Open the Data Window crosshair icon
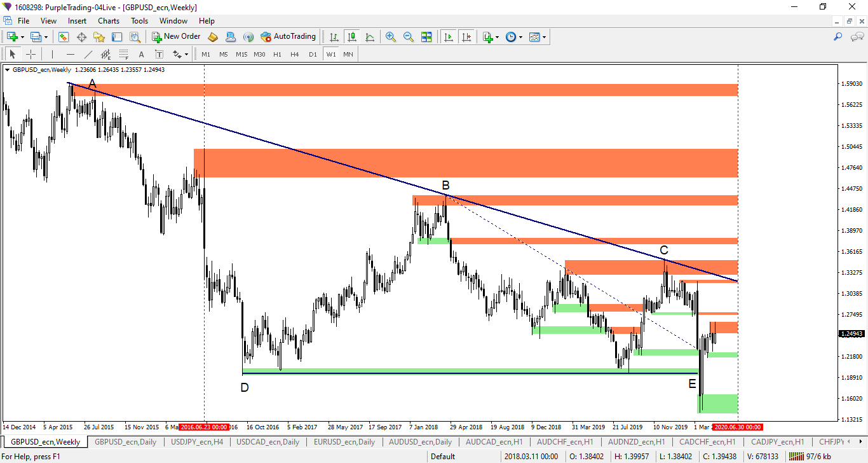This screenshot has height=463, width=868. coord(81,37)
